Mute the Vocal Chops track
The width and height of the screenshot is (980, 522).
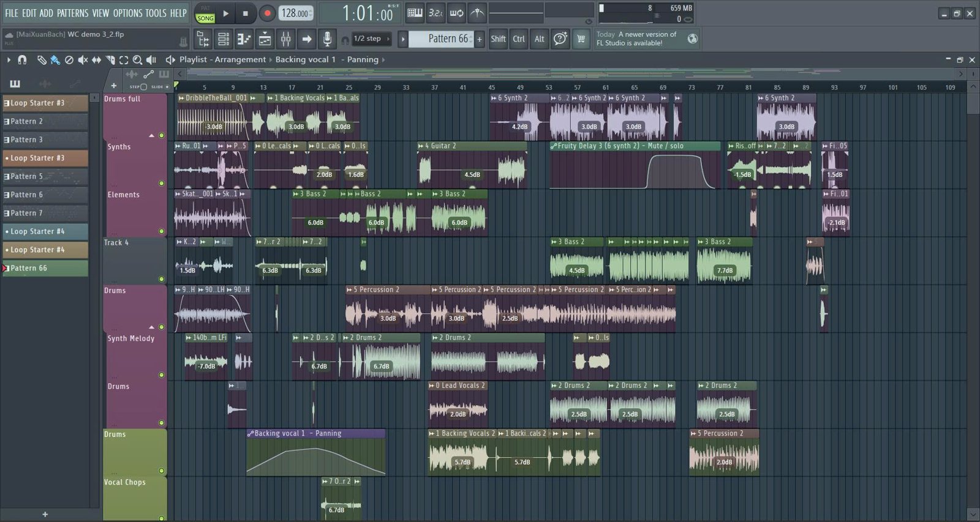162,518
